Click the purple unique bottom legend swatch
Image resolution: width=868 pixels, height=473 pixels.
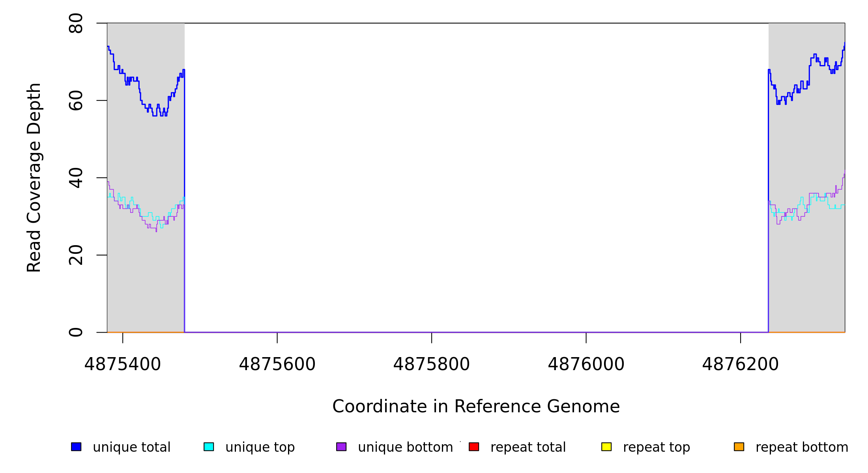(x=341, y=447)
